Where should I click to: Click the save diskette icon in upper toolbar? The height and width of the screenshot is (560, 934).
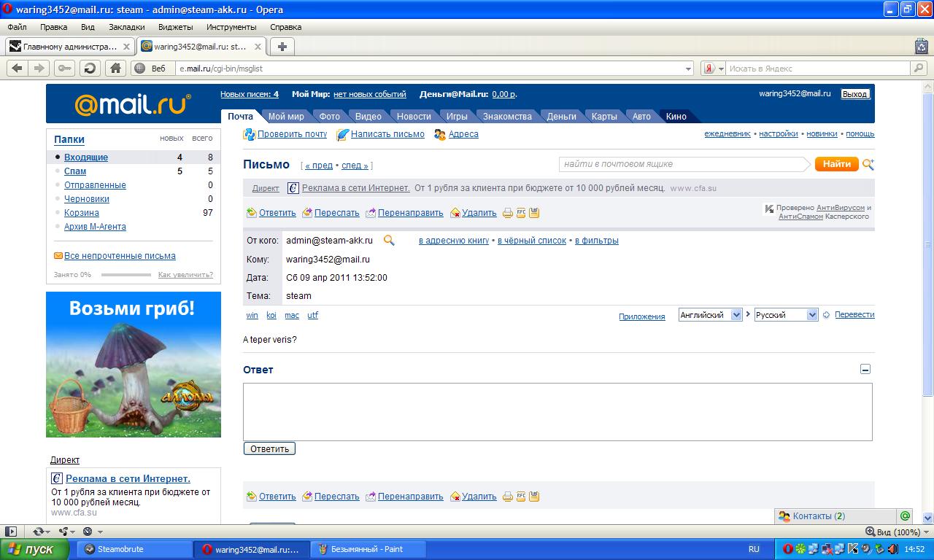534,213
